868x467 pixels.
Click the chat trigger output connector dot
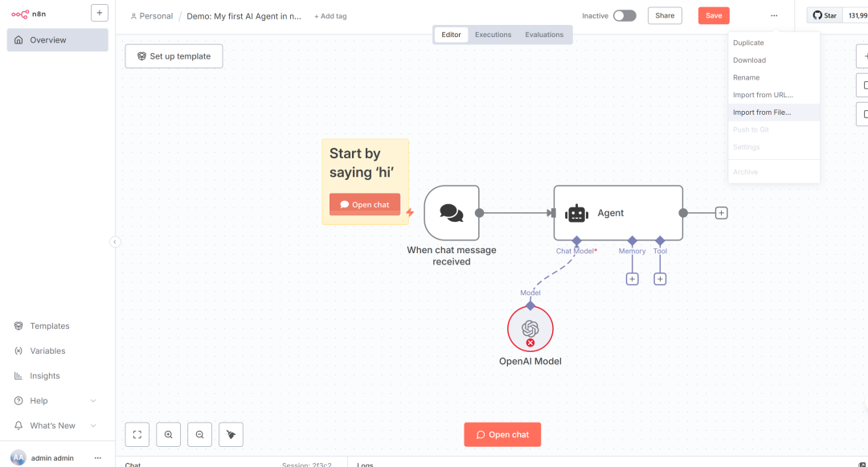coord(479,213)
